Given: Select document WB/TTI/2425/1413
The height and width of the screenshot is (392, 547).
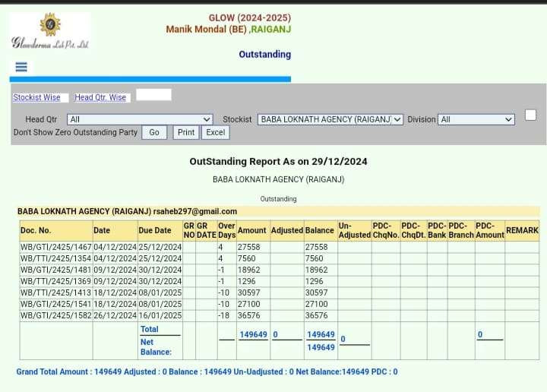Looking at the screenshot, I should [55, 292].
